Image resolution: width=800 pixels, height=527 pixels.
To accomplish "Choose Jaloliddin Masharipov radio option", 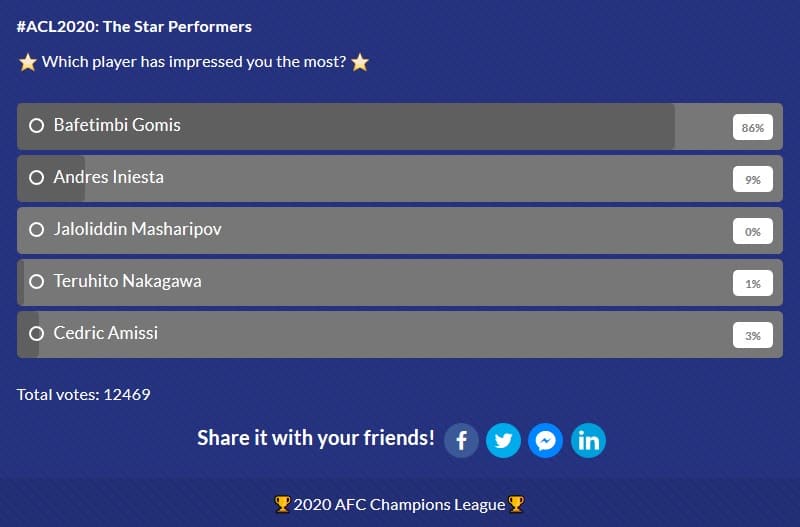I will [x=36, y=230].
